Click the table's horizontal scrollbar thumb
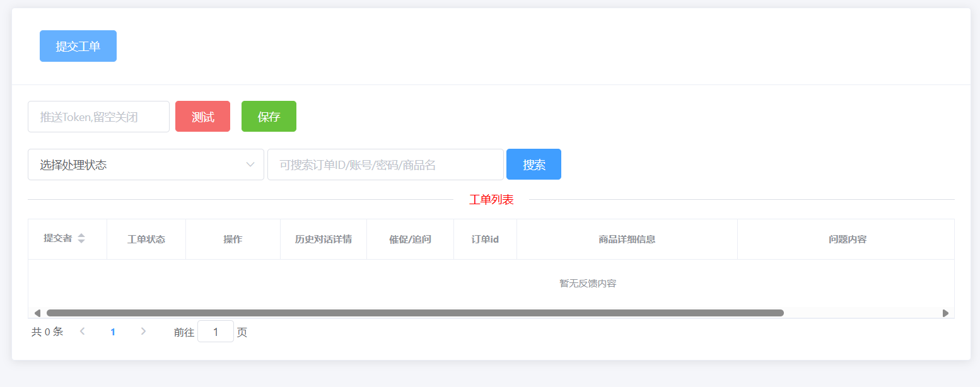This screenshot has height=387, width=980. point(415,313)
